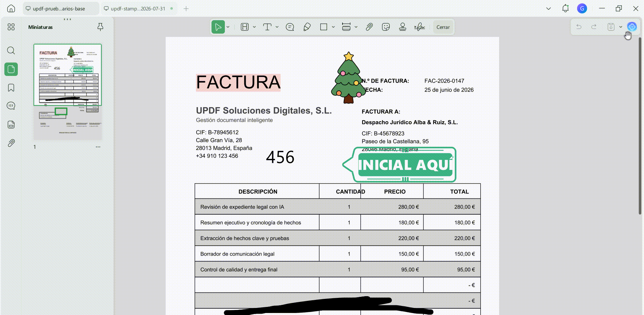Viewport: 644px width, 315px height.
Task: Open the tab list chevron in title bar
Action: coord(549,8)
